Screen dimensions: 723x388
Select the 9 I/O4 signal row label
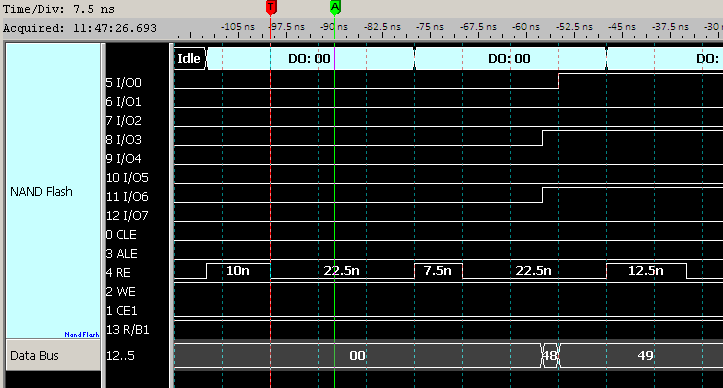[124, 158]
